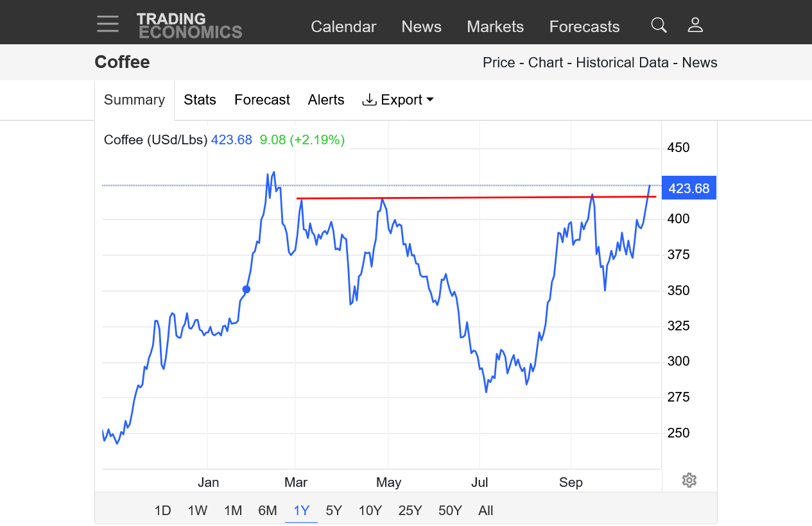Open Forecasts in the top navigation

tap(584, 27)
